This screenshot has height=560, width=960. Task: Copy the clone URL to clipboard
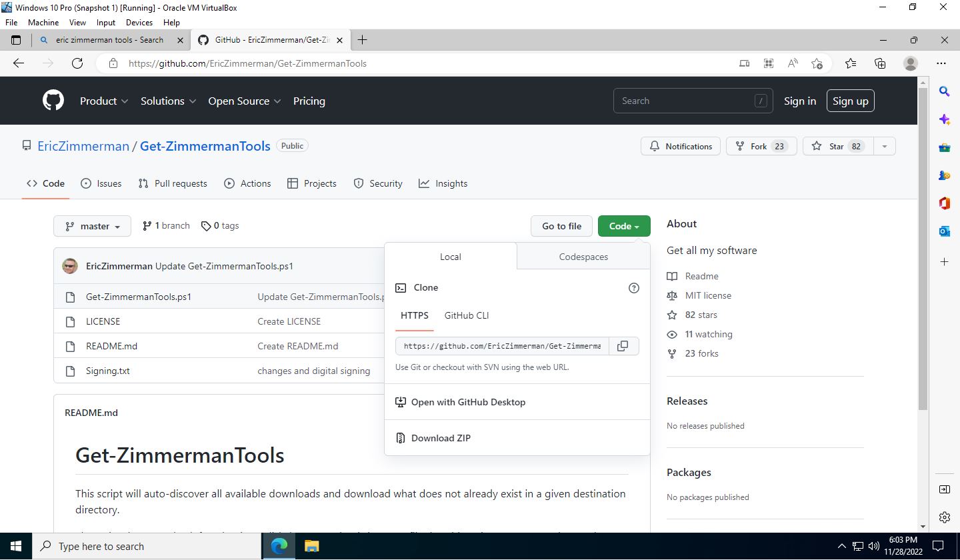tap(623, 346)
